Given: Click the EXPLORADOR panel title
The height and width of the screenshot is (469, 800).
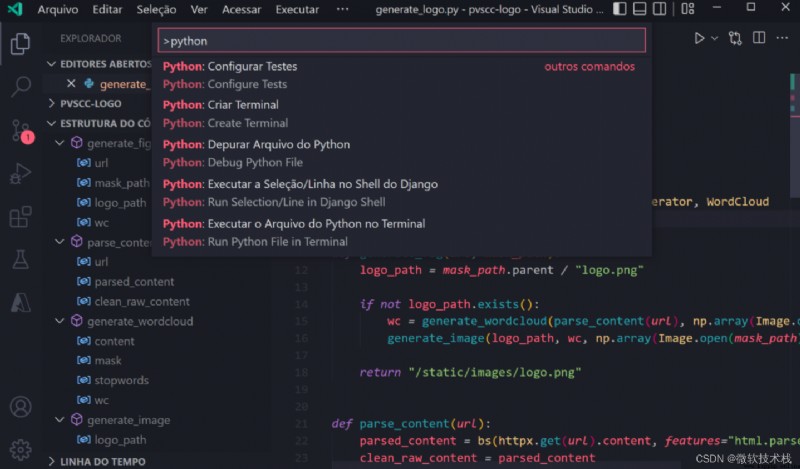Looking at the screenshot, I should [x=91, y=38].
